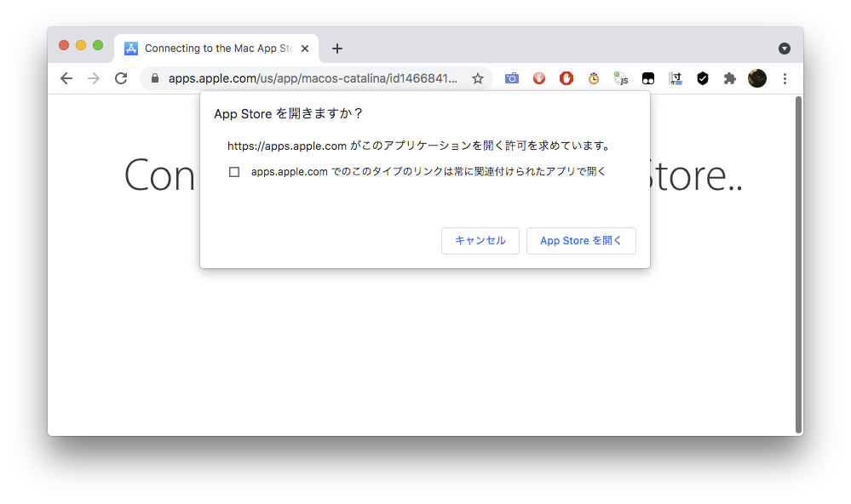Open the user profile avatar
851x504 pixels.
coord(757,78)
